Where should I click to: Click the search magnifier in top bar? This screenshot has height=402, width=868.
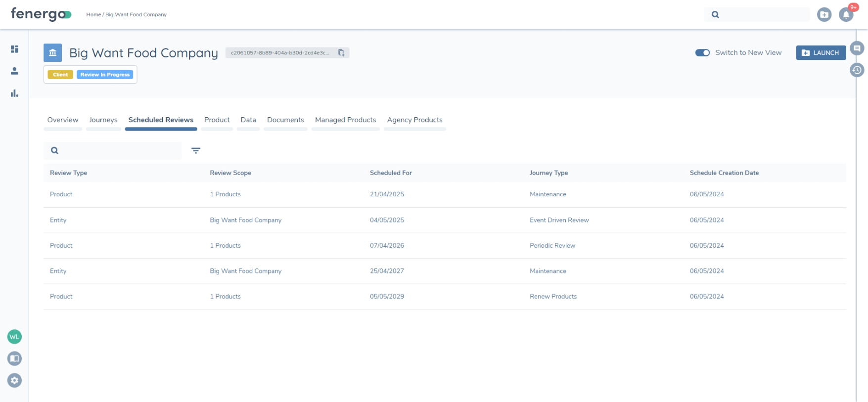coord(715,14)
